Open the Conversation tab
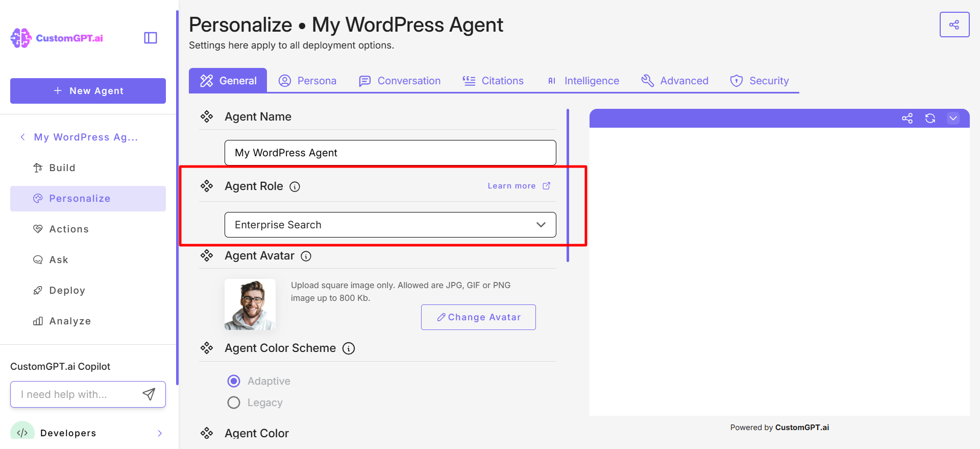980x449 pixels. pos(400,81)
